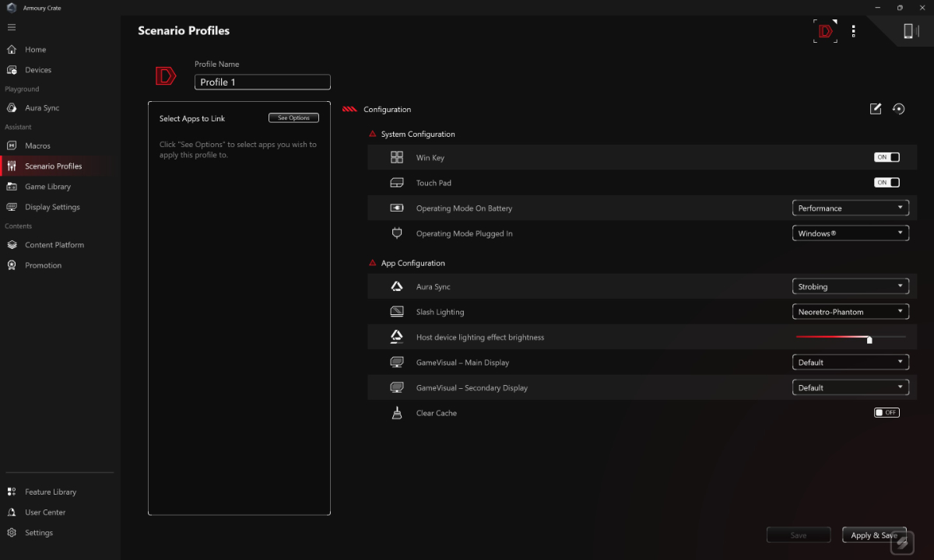Screen dimensions: 934x560
Task: Open User Center label in sidebar
Action: [x=45, y=513]
